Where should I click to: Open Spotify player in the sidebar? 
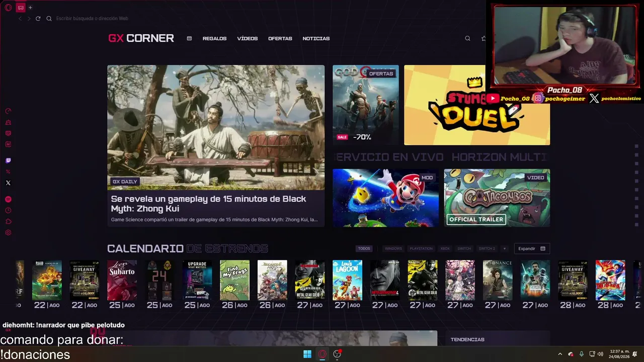click(8, 200)
